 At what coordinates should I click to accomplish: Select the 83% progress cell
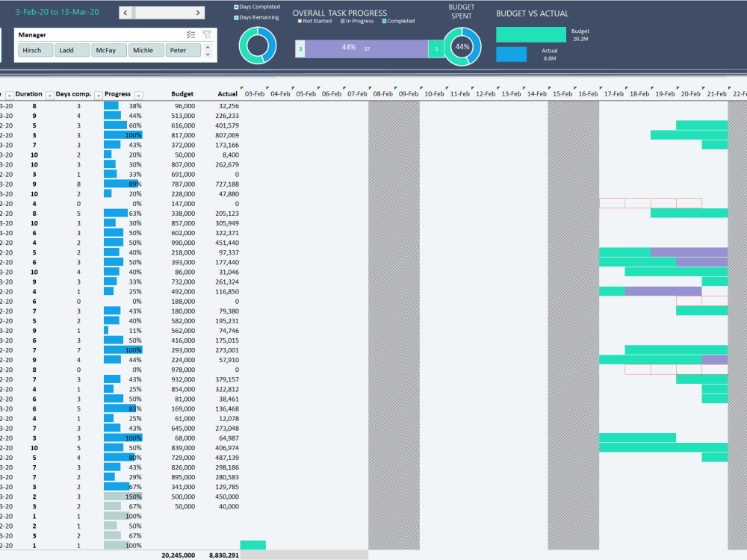pos(123,409)
